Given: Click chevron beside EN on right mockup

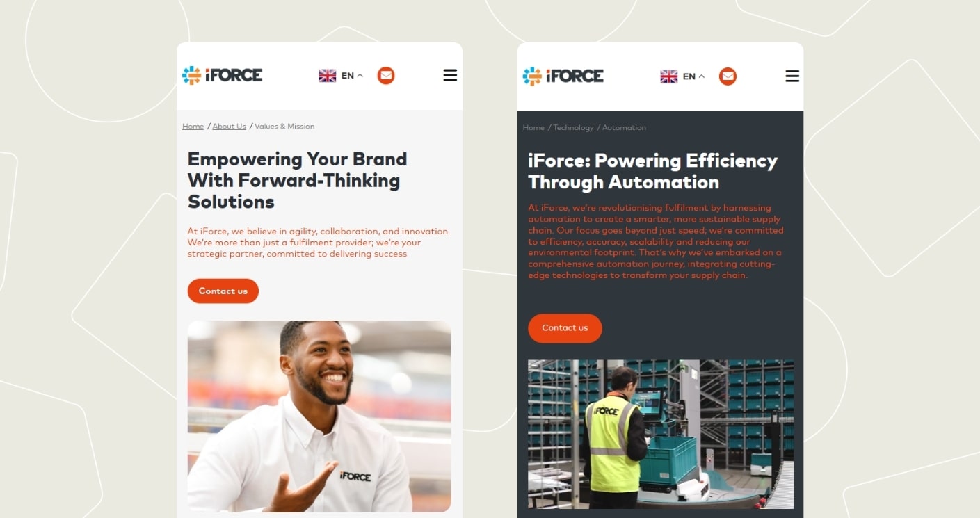Looking at the screenshot, I should coord(702,76).
